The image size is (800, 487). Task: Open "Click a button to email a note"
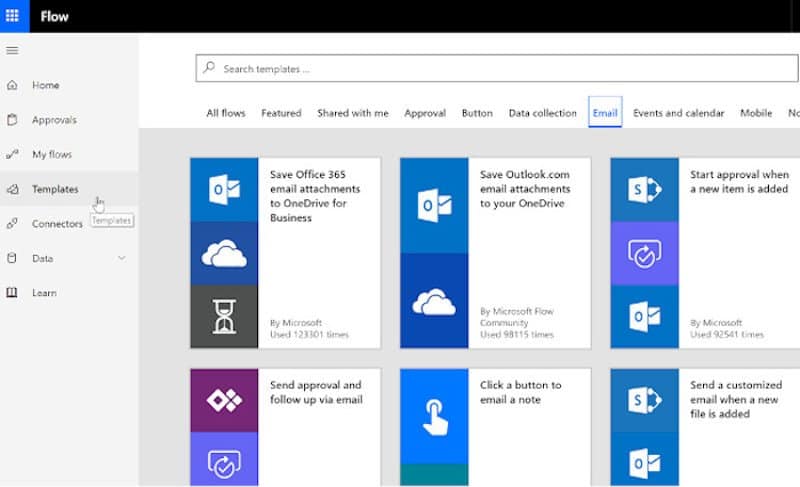point(520,392)
